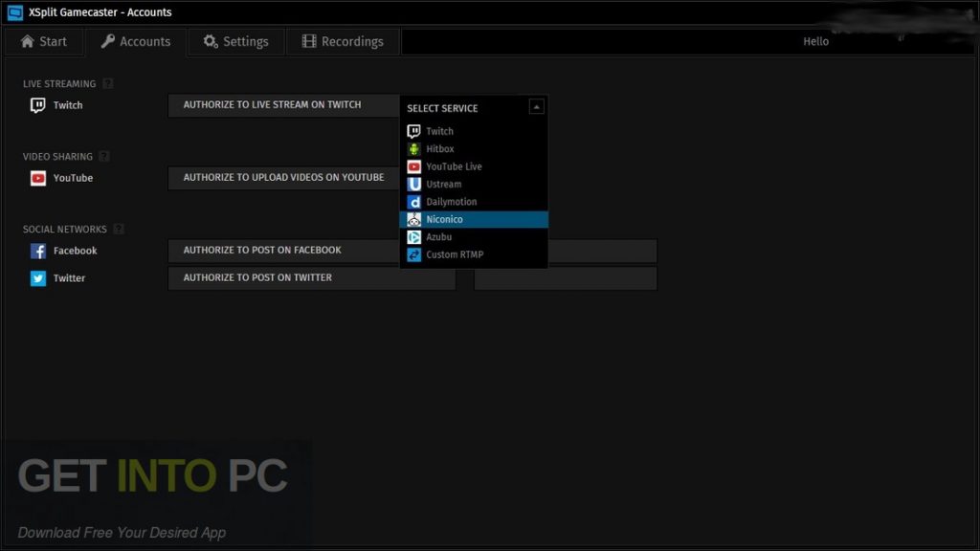Viewport: 980px width, 551px height.
Task: Click the Ustream U icon
Action: tap(413, 185)
